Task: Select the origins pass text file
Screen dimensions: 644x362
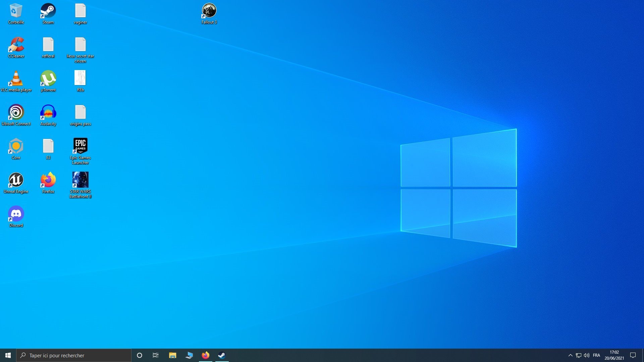Action: click(80, 115)
